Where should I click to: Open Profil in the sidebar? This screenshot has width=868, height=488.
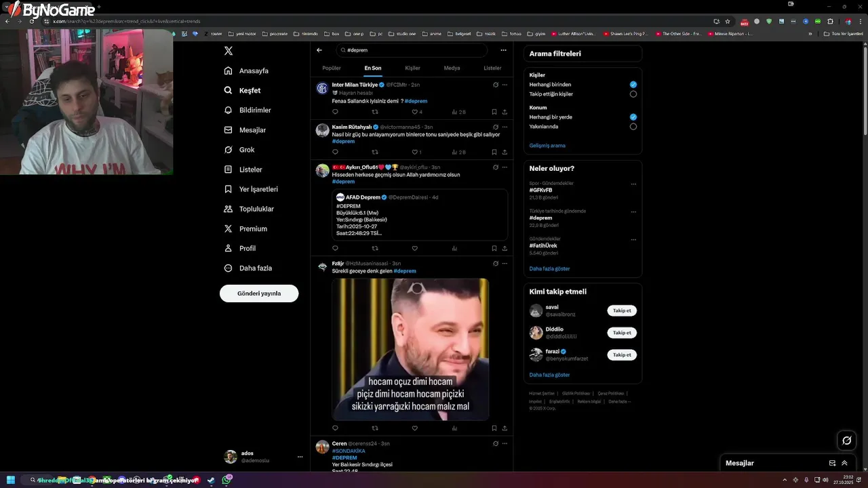240,248
